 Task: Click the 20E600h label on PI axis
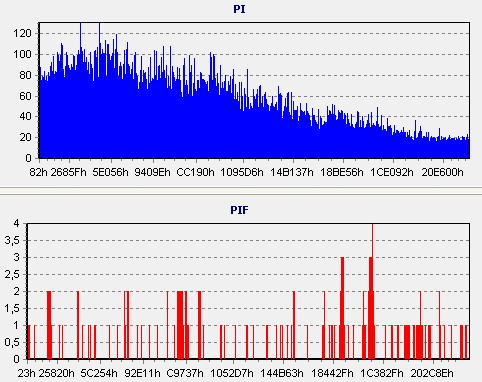tap(442, 172)
